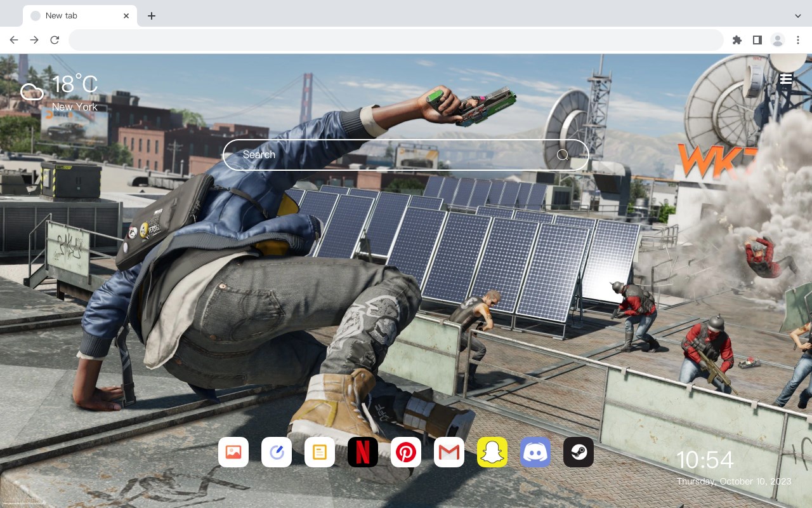Open the yellow notes shortcut icon

[320, 452]
